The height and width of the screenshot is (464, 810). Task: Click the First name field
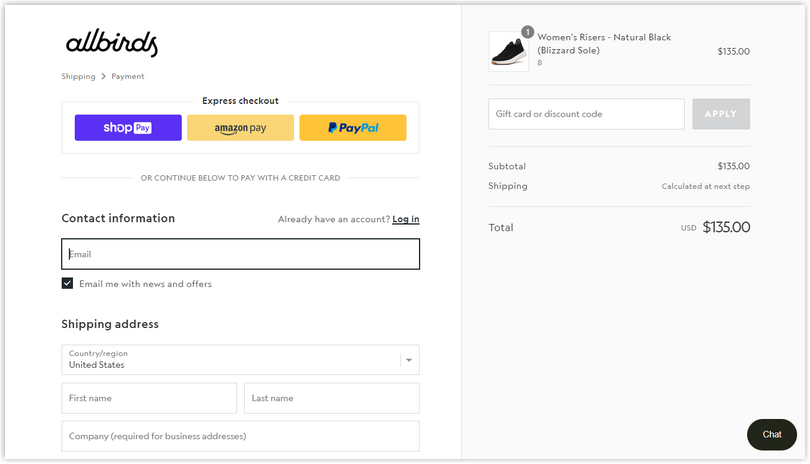tap(149, 398)
